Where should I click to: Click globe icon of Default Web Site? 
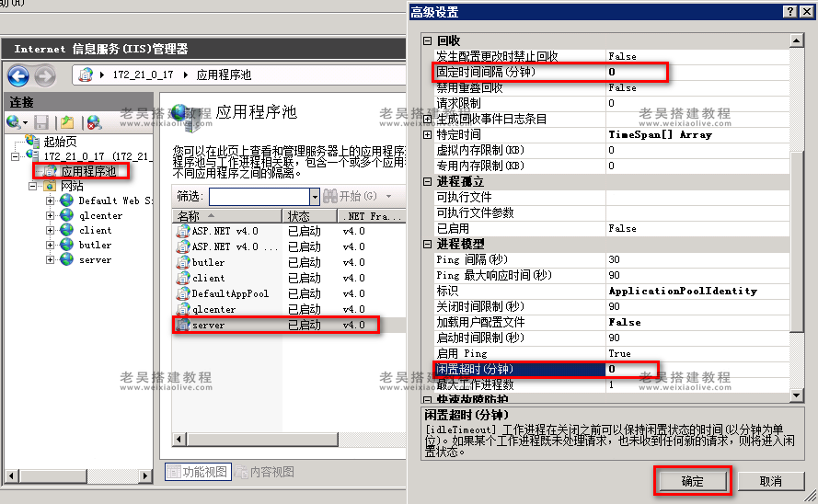tap(66, 200)
